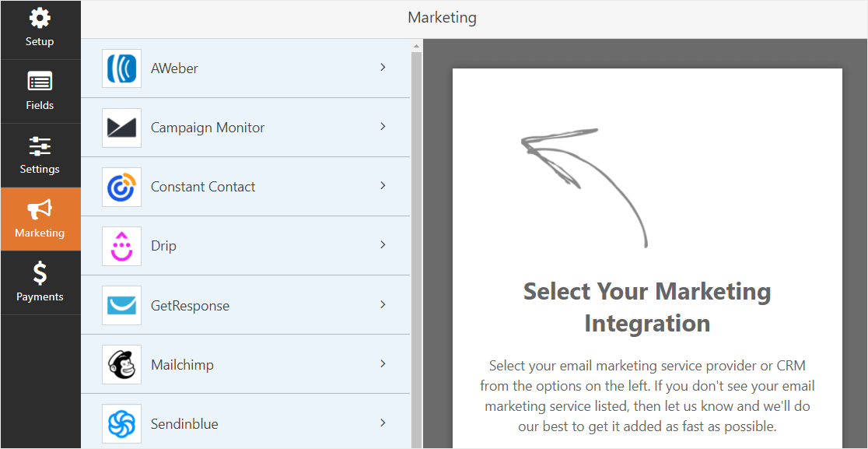Screen dimensions: 868x449
Task: Click the Constant Contact logo icon
Action: tap(121, 187)
